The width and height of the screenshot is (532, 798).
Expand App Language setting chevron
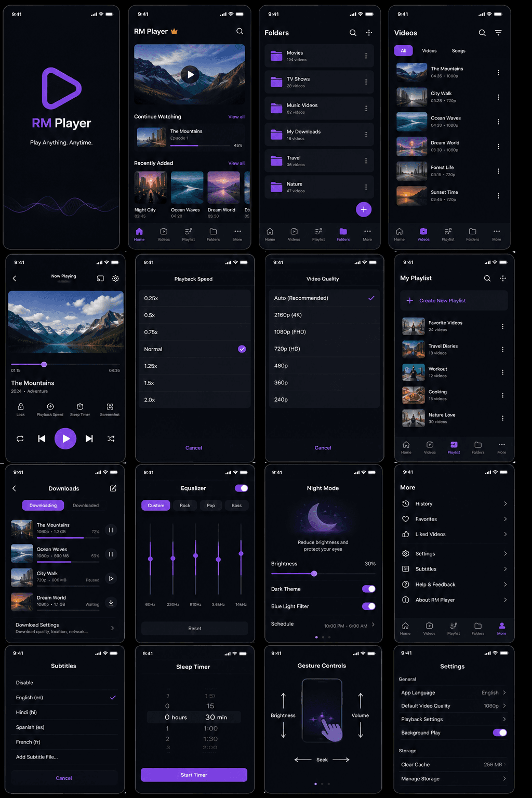point(504,693)
